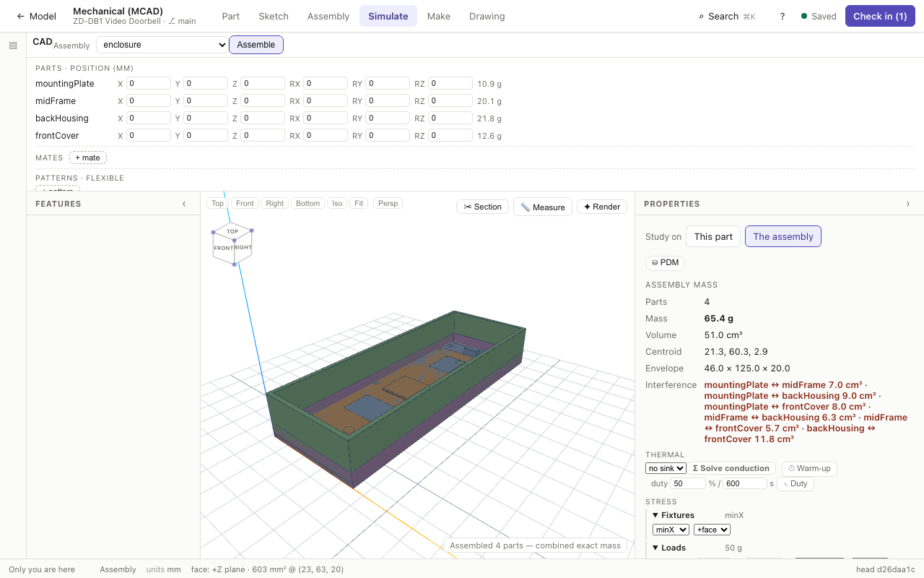924x578 pixels.
Task: Open the +face dropdown
Action: point(712,530)
